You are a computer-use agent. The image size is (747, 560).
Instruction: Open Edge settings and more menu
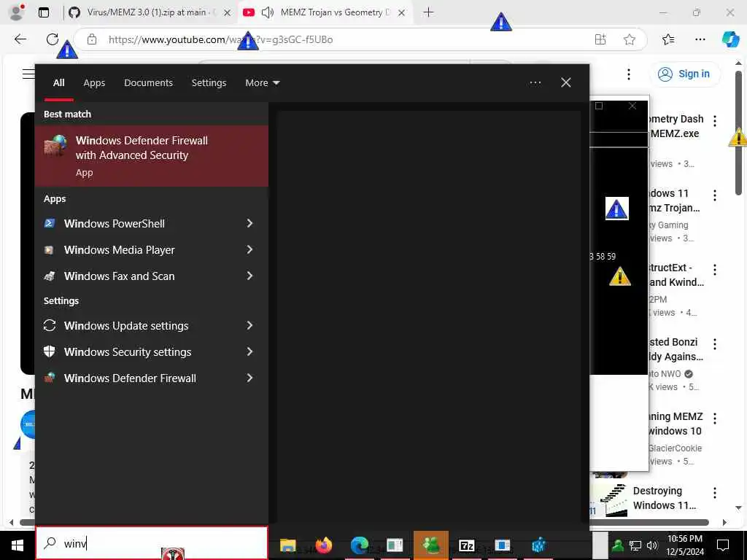click(x=700, y=39)
